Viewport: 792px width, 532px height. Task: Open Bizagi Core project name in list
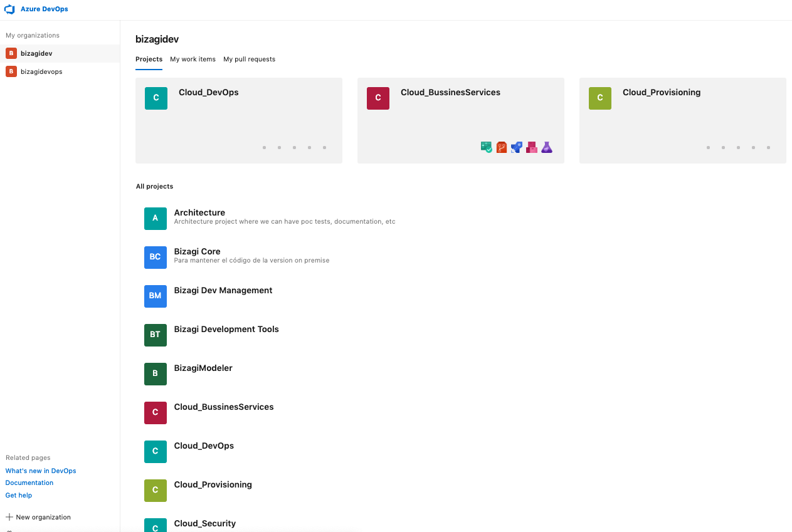point(198,251)
